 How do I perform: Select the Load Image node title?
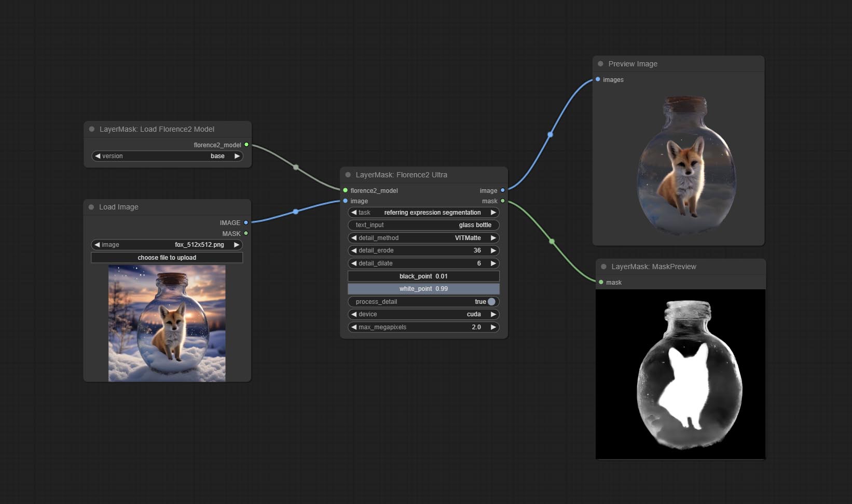(119, 207)
